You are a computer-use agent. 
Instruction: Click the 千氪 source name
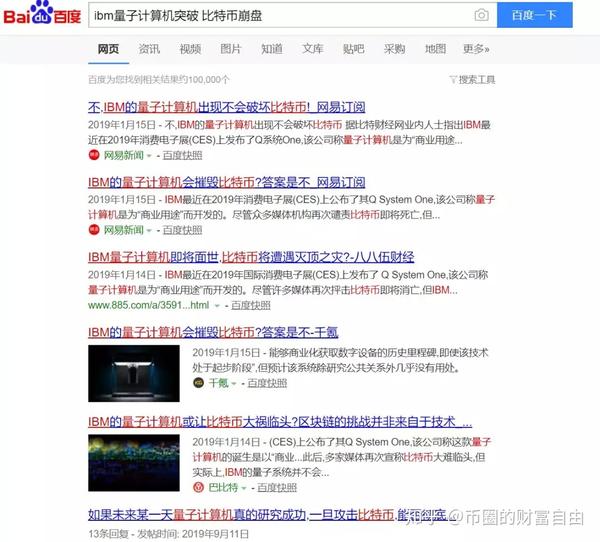pyautogui.click(x=218, y=383)
